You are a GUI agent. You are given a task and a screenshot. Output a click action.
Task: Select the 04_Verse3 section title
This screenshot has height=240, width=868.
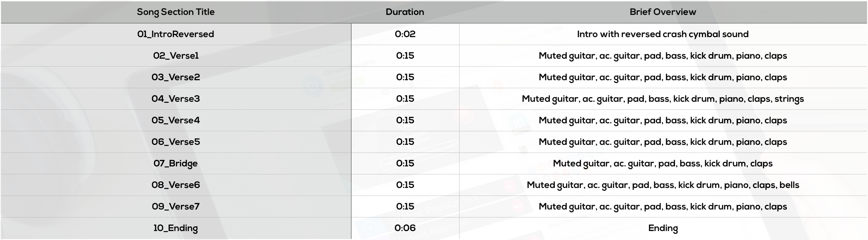pyautogui.click(x=175, y=99)
